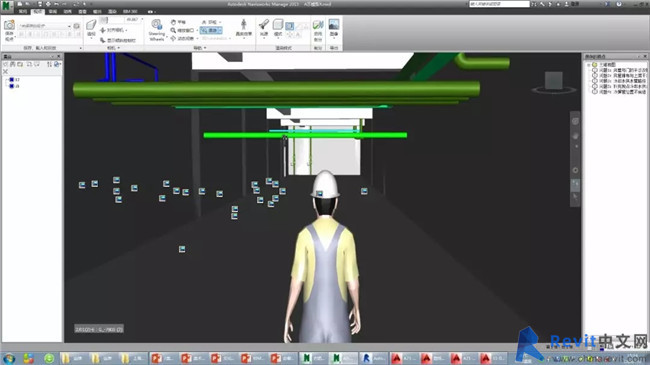
Task: Click Undo in the quick access toolbar
Action: coord(55,4)
